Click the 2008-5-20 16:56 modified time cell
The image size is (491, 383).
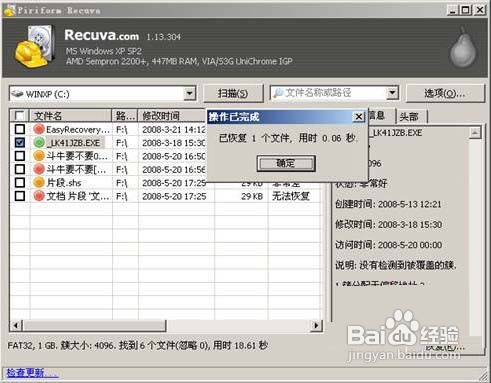click(x=174, y=169)
